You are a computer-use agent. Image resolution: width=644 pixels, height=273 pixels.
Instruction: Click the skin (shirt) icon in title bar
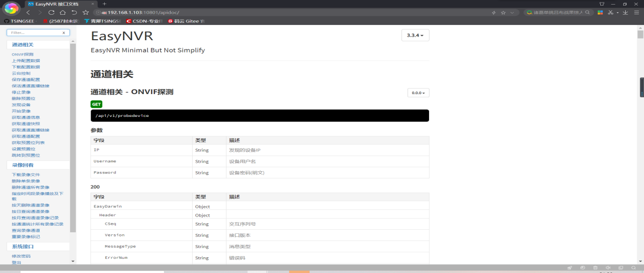(602, 4)
